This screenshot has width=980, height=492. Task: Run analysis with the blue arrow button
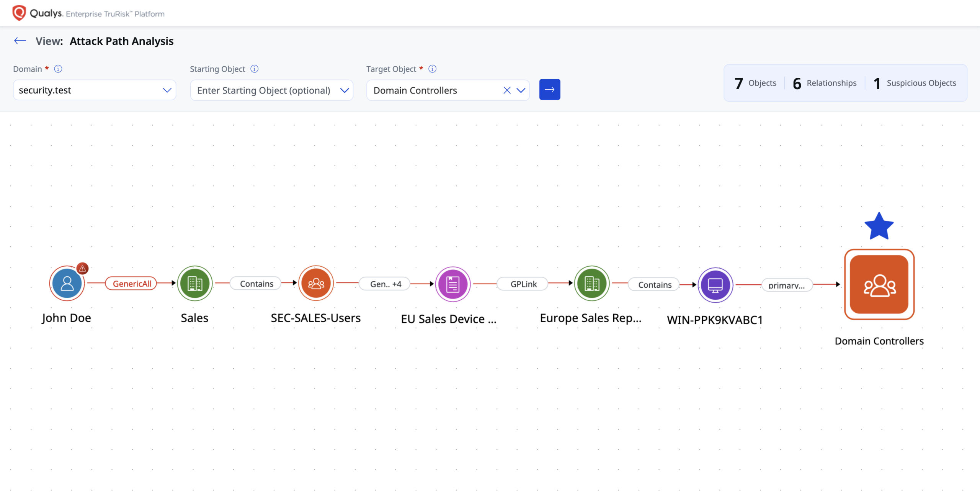pos(550,90)
